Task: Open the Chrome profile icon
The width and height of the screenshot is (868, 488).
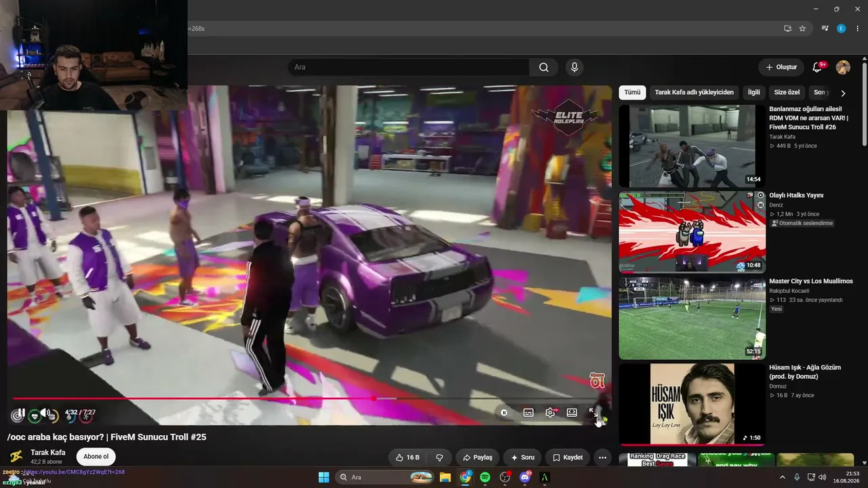Action: pos(842,28)
